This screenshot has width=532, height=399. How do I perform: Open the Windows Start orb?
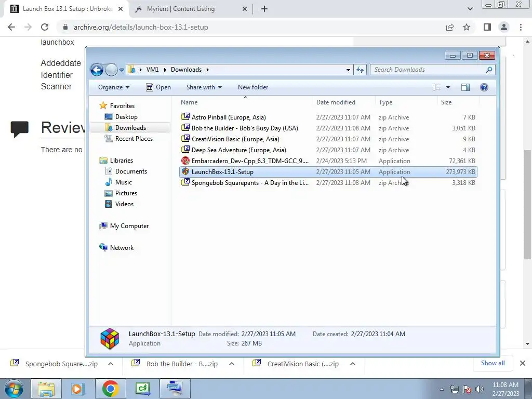point(14,389)
